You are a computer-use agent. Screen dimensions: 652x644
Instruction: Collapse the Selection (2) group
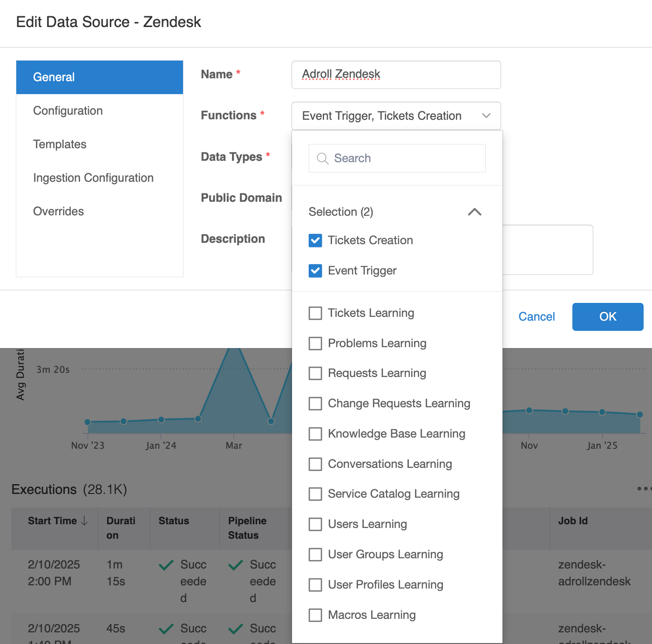(x=475, y=212)
